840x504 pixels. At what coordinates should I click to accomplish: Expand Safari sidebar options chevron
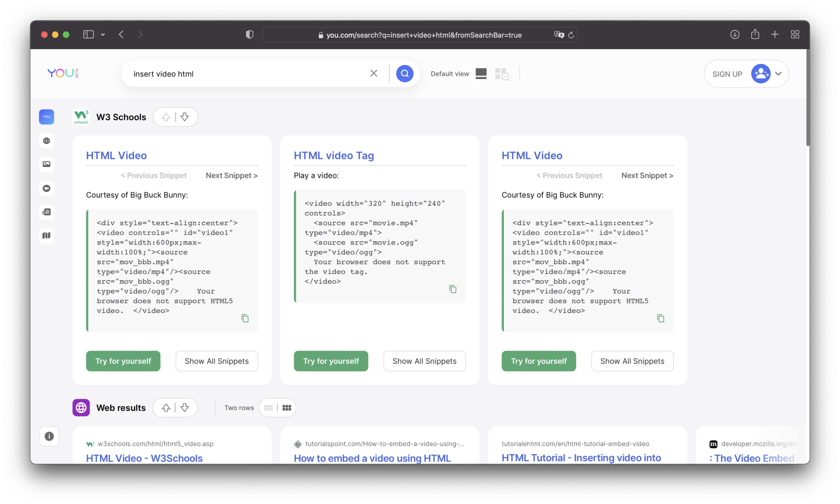pyautogui.click(x=103, y=35)
